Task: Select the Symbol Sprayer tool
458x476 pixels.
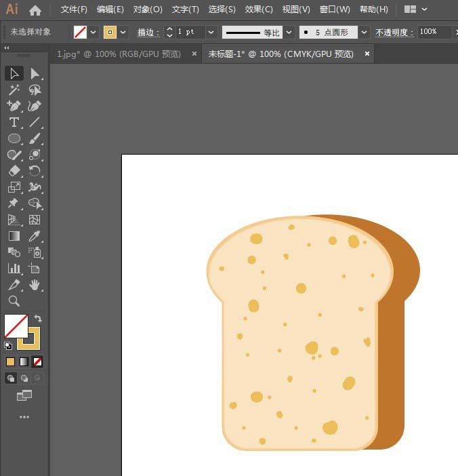Action: pos(35,252)
